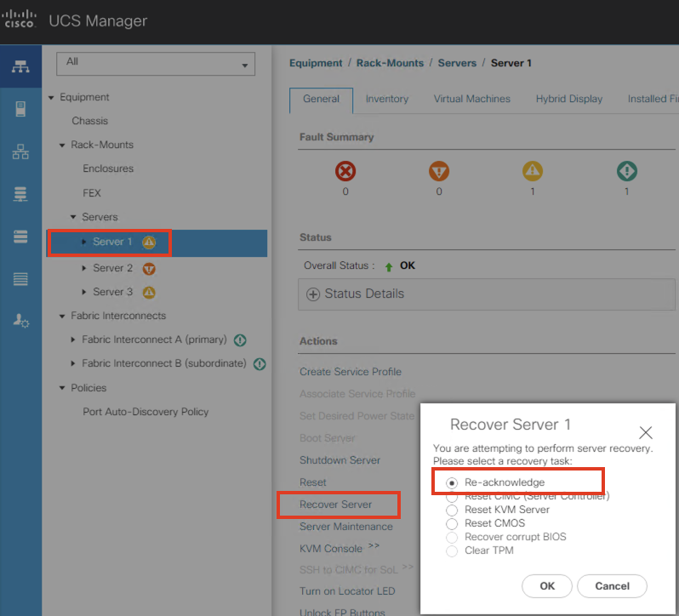679x616 pixels.
Task: Close the Recover Server 1 dialog
Action: tap(646, 432)
